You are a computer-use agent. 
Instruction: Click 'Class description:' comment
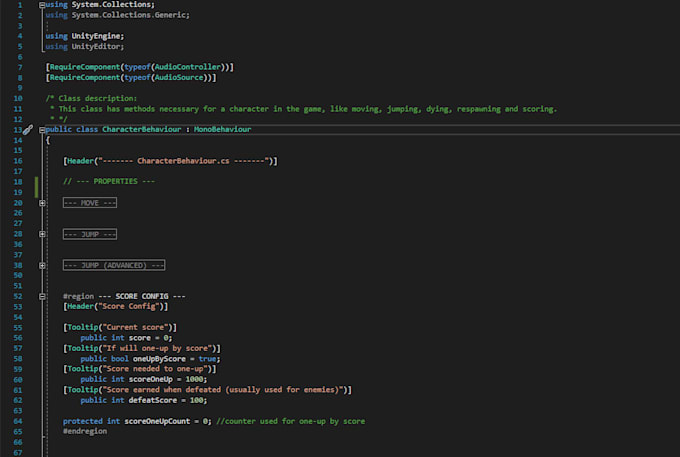point(98,98)
